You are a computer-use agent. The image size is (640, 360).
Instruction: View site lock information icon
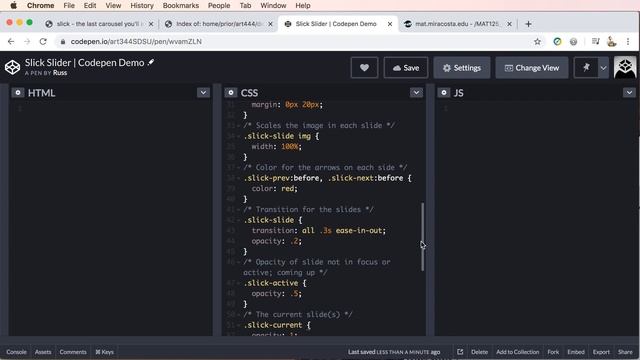63,42
